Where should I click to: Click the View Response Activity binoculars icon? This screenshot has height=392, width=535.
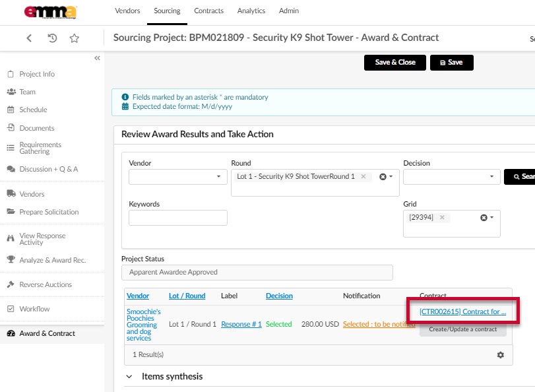pos(11,238)
